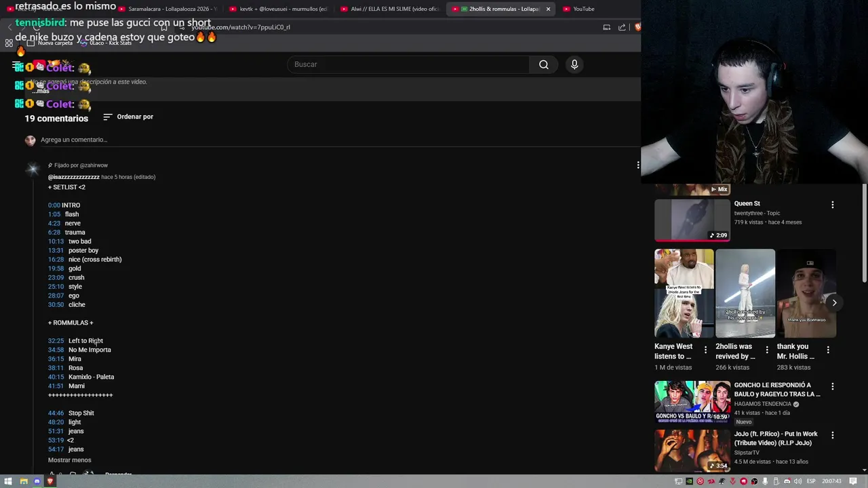Jump to timestamp 34:58 No Me Importa
868x488 pixels.
pyautogui.click(x=56, y=350)
